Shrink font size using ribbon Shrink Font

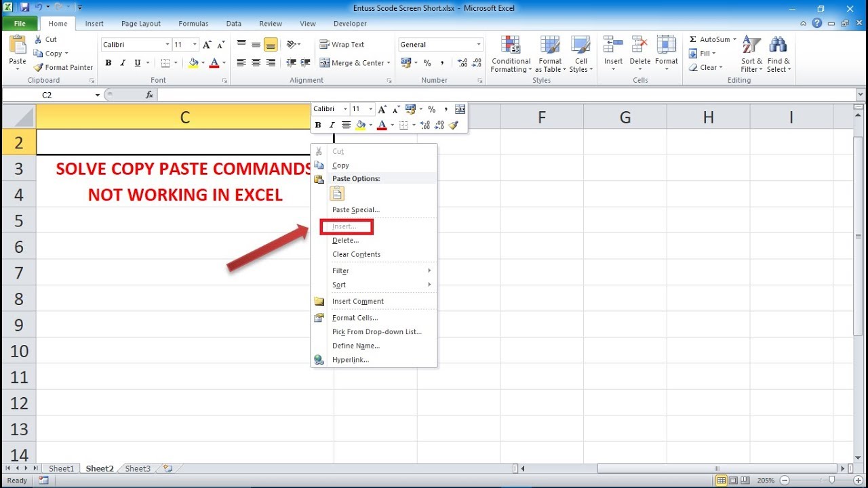coord(221,45)
